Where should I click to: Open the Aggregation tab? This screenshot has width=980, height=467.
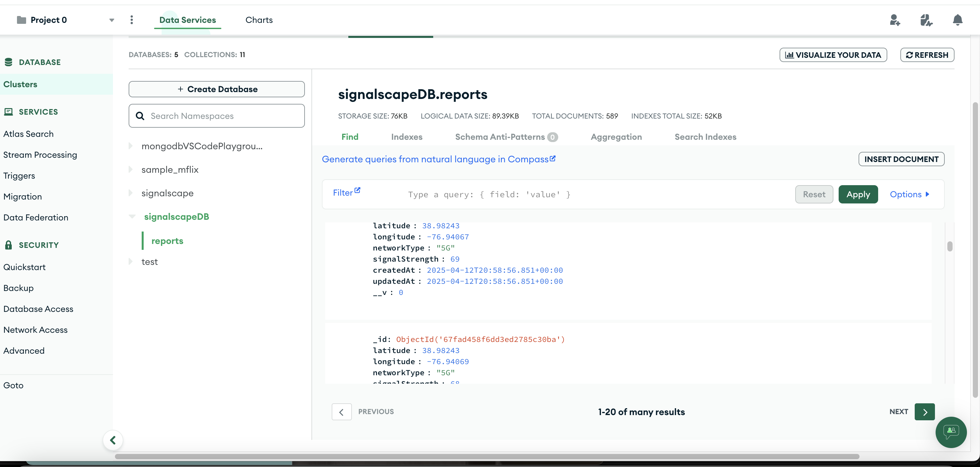click(x=616, y=137)
